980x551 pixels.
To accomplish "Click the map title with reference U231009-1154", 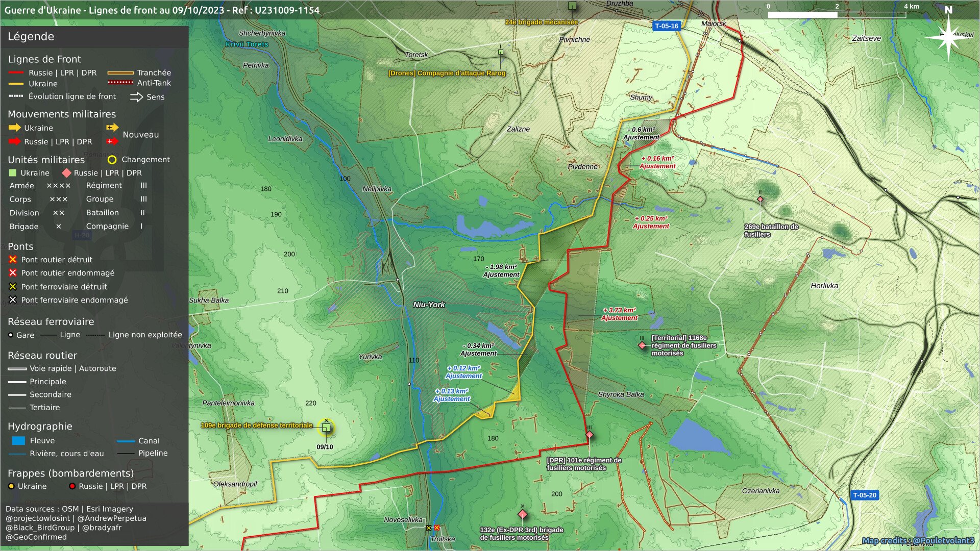I will point(162,10).
